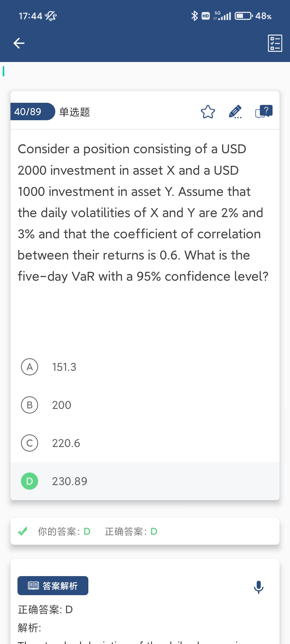
Task: Tap answer text 230.89
Action: (x=70, y=481)
